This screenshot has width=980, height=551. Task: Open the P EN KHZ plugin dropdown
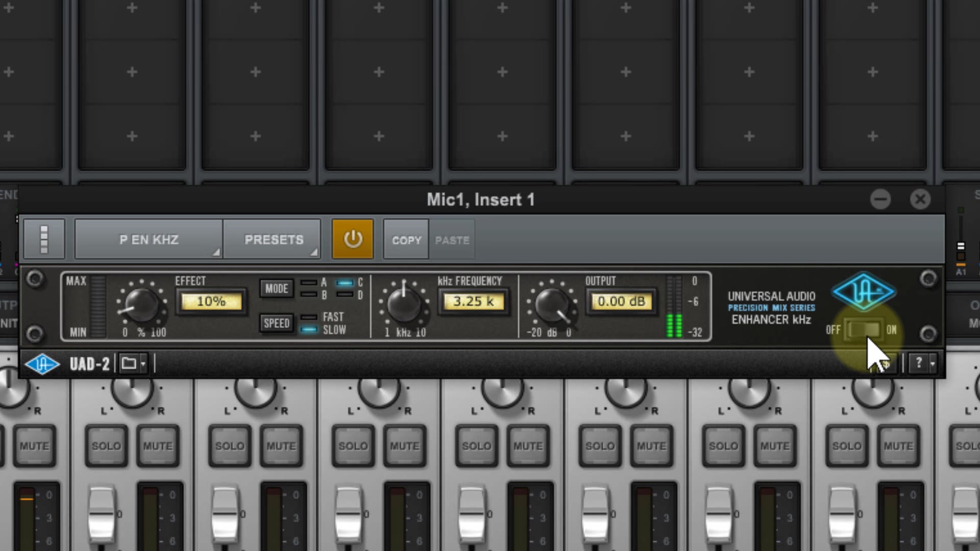tap(149, 239)
